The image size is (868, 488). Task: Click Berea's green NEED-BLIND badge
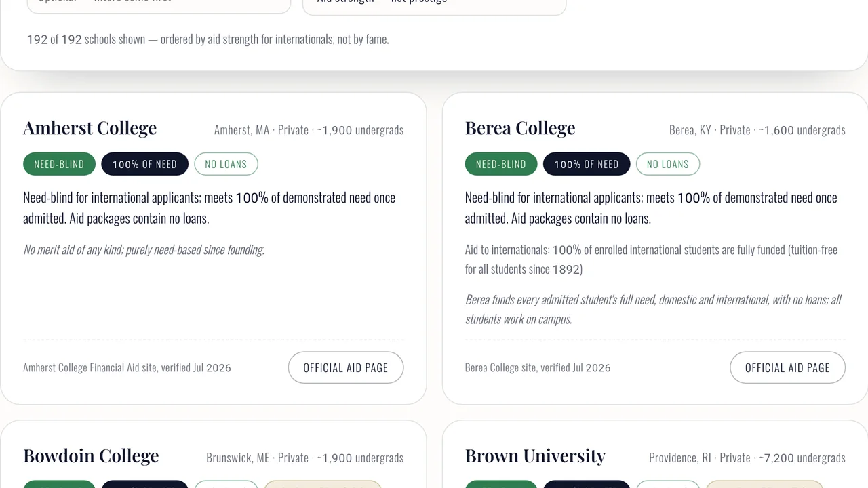tap(501, 164)
